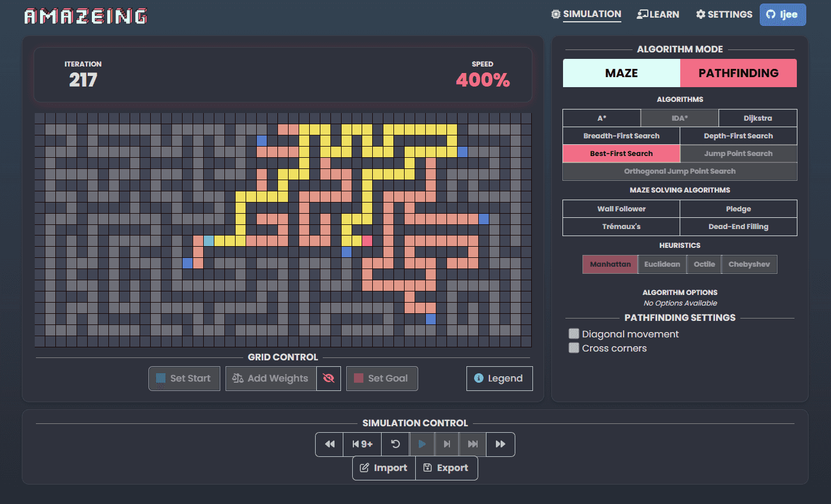The width and height of the screenshot is (831, 504).
Task: Select the Dijkstra algorithm
Action: [757, 118]
